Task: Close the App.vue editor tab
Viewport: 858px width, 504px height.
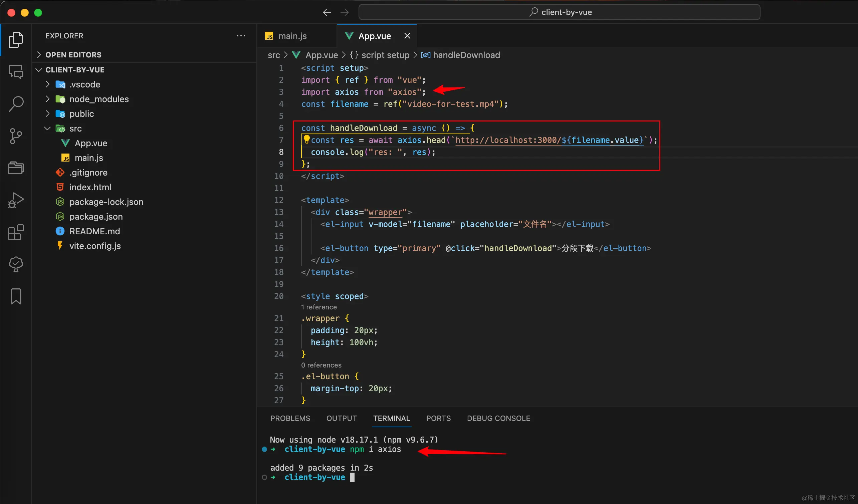Action: [x=407, y=36]
